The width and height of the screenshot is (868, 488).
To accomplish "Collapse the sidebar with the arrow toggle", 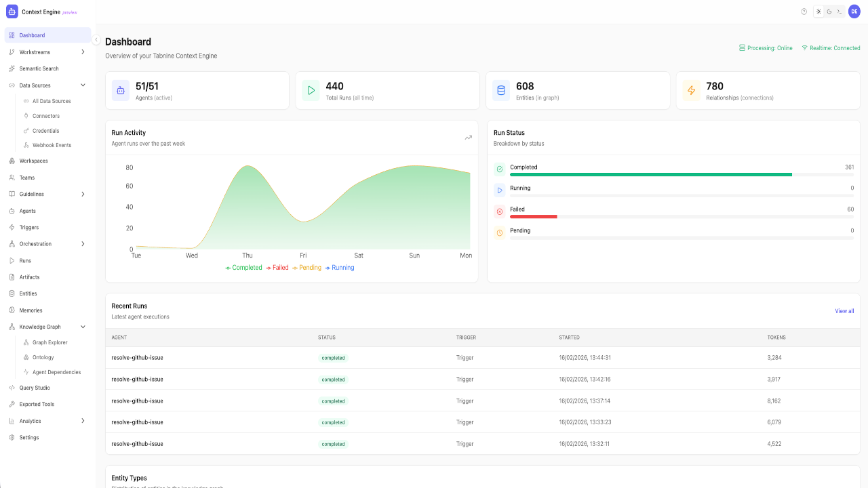I will (x=96, y=40).
